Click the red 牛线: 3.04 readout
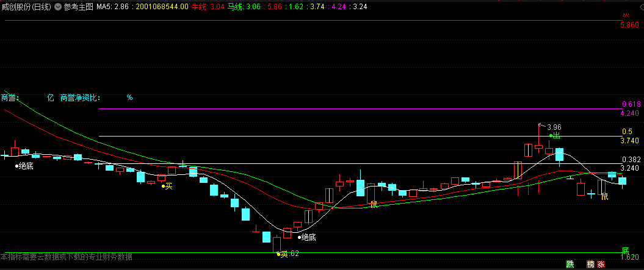The image size is (644, 270). point(208,7)
